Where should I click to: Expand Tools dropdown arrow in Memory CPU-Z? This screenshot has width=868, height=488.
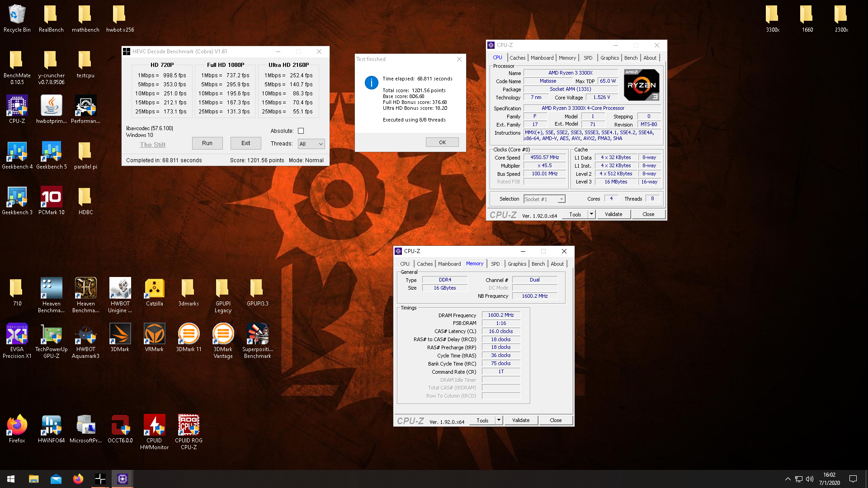point(499,420)
